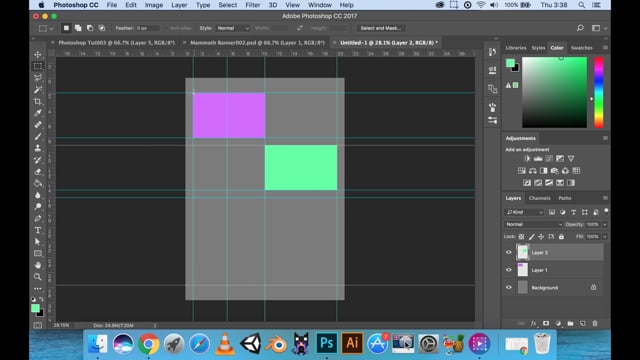
Task: Toggle New selection mode button
Action: point(66,28)
